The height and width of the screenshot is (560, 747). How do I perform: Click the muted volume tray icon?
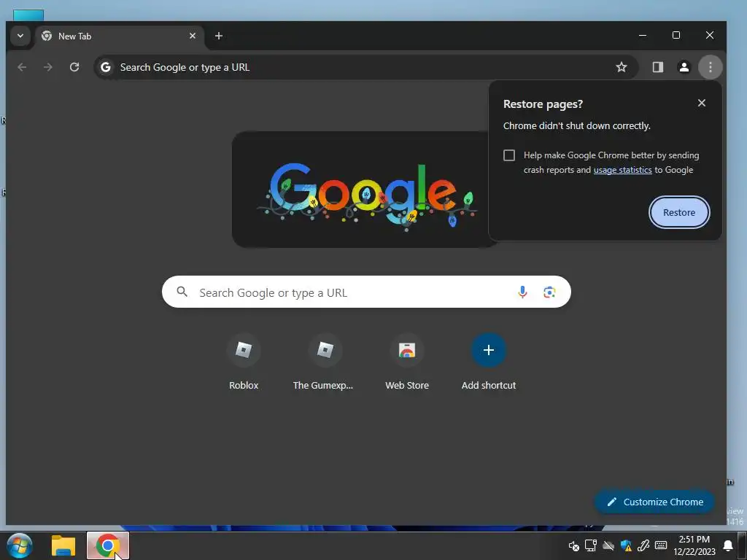573,545
